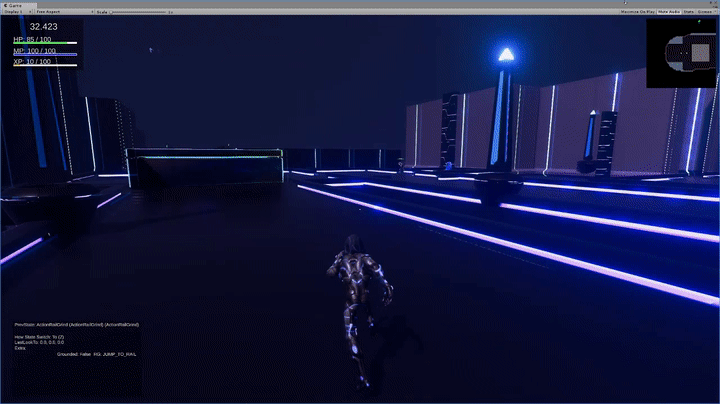Click the XP: 10 / 100 experience bar
Screen dimensions: 720x404
[x=44, y=63]
